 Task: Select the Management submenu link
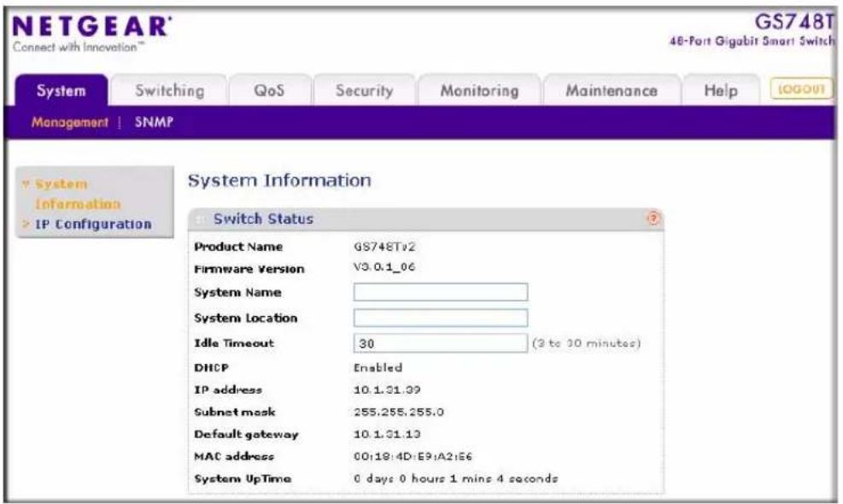coord(70,122)
